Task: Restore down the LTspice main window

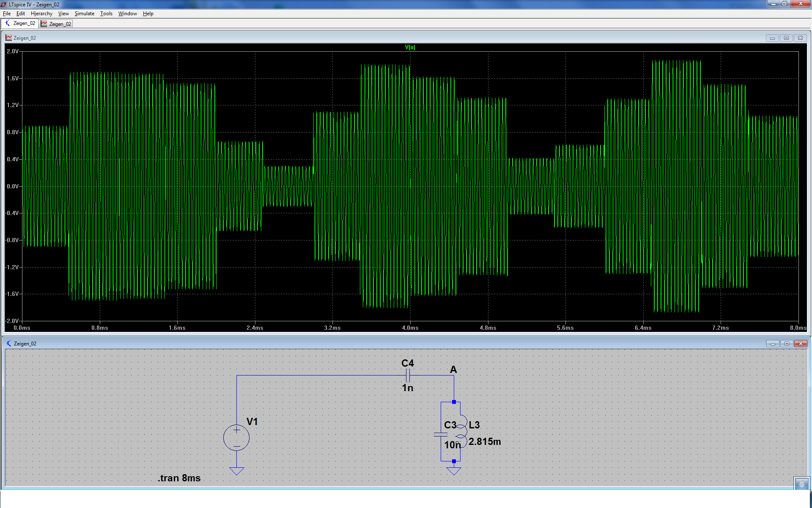Action: coord(784,4)
